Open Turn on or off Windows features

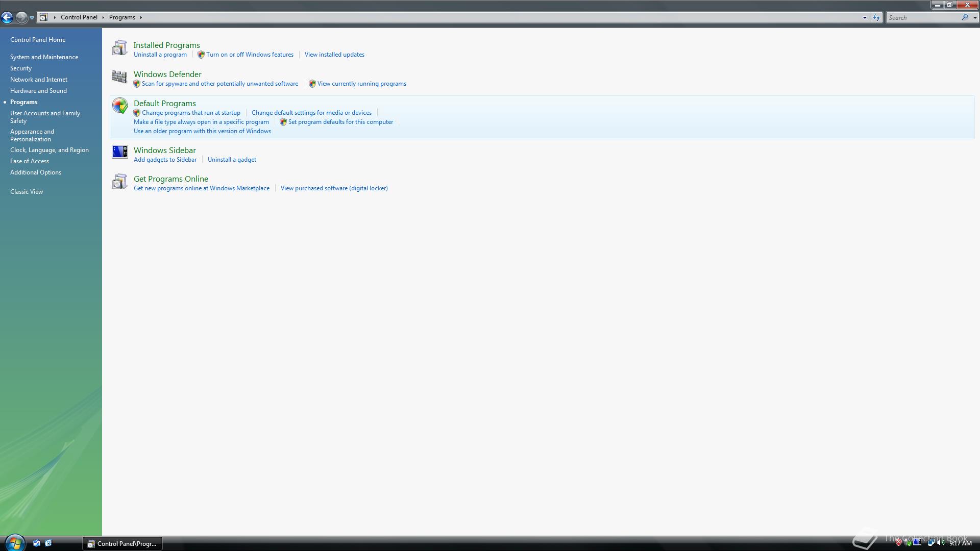tap(250, 55)
